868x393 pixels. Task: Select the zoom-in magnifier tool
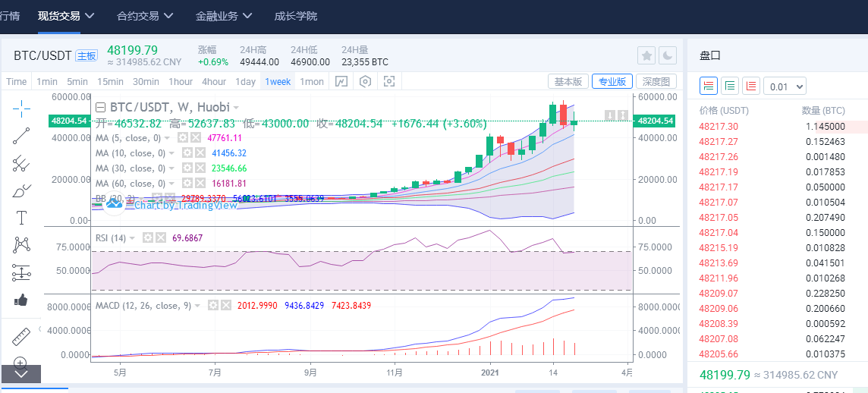(x=20, y=363)
